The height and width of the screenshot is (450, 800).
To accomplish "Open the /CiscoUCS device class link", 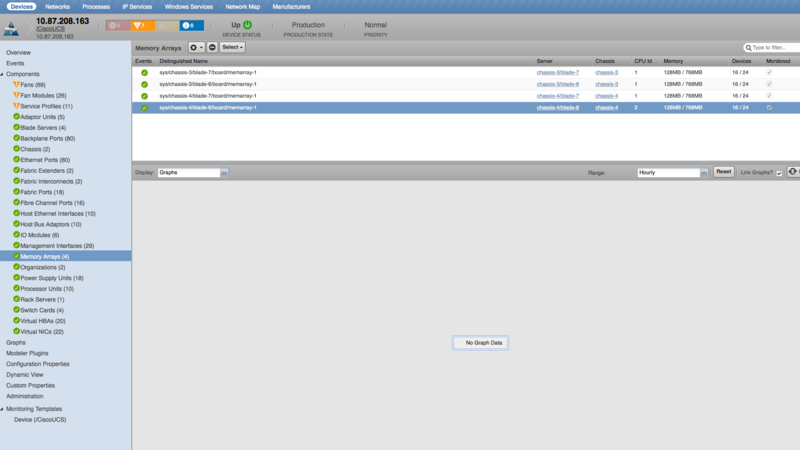I will [x=51, y=29].
